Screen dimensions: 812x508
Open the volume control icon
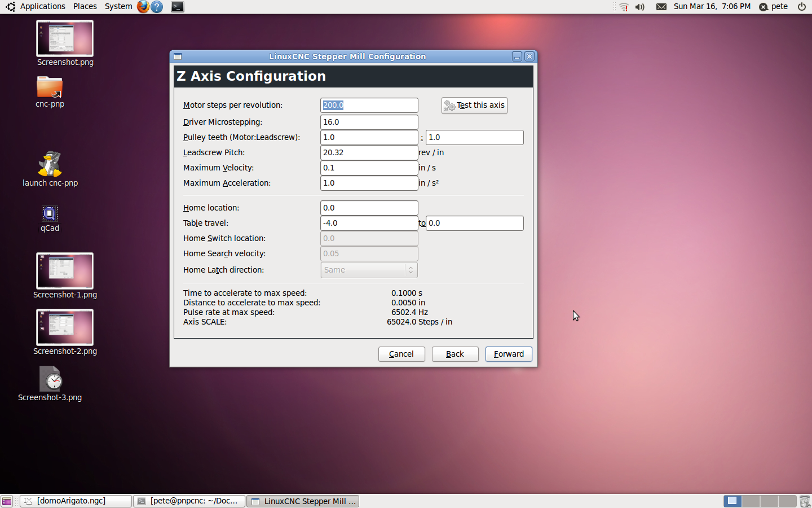click(640, 7)
